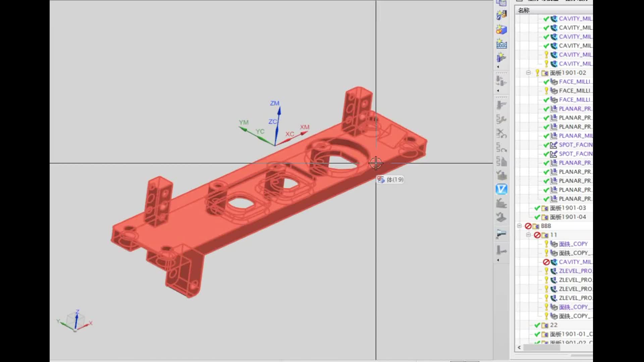Viewport: 644px width, 362px height.
Task: Select the 面板1901-03 group
Action: [568, 208]
